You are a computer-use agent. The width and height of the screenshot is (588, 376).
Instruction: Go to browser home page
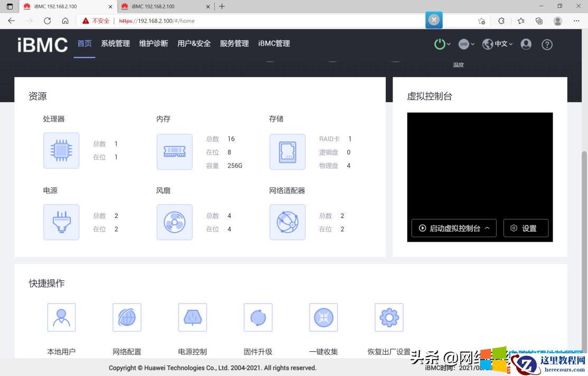(66, 21)
